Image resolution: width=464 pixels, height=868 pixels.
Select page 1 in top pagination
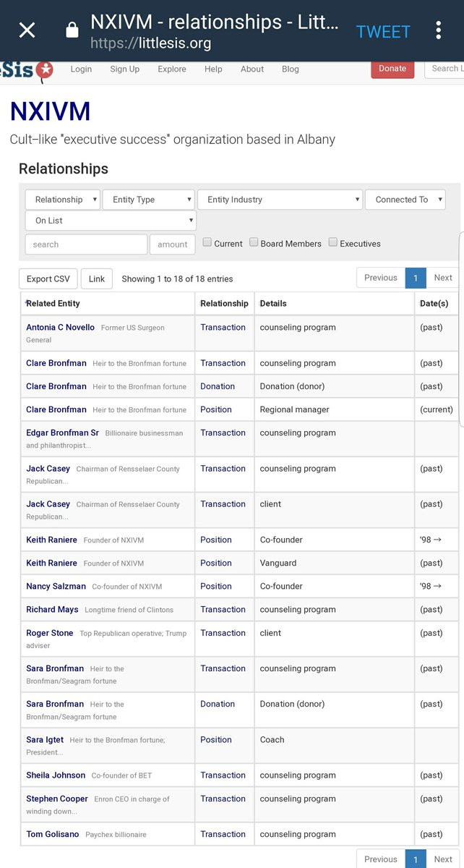416,278
